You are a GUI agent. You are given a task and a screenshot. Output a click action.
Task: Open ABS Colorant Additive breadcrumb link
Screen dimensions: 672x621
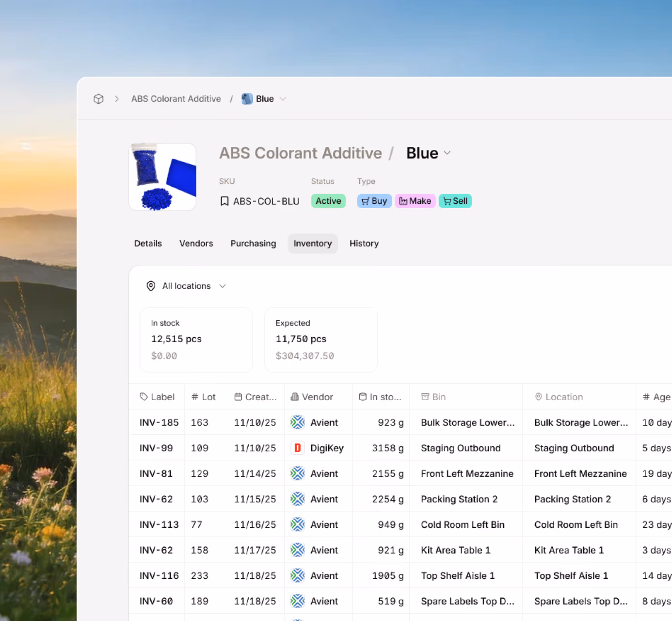tap(176, 99)
